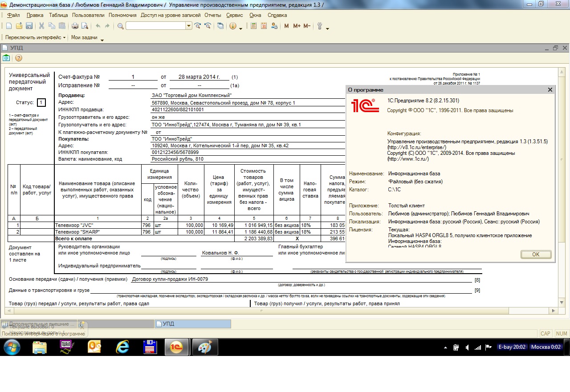Open Internet Explorer from taskbar

122,347
